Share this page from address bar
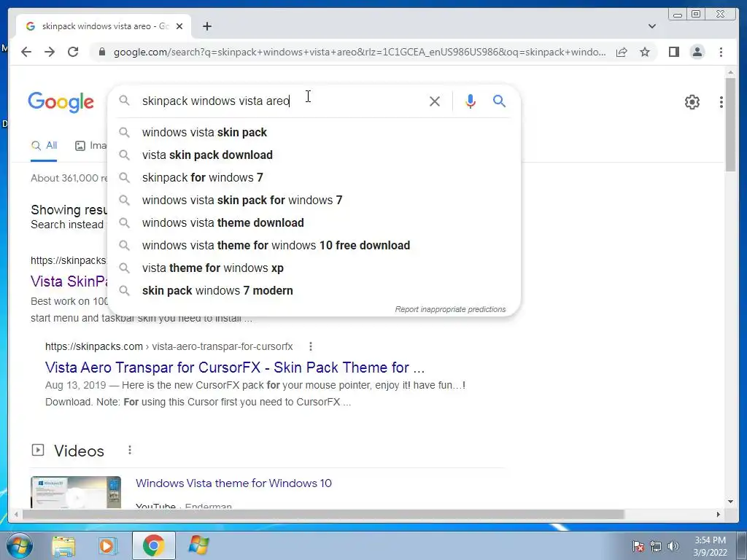The image size is (747, 560). (622, 52)
